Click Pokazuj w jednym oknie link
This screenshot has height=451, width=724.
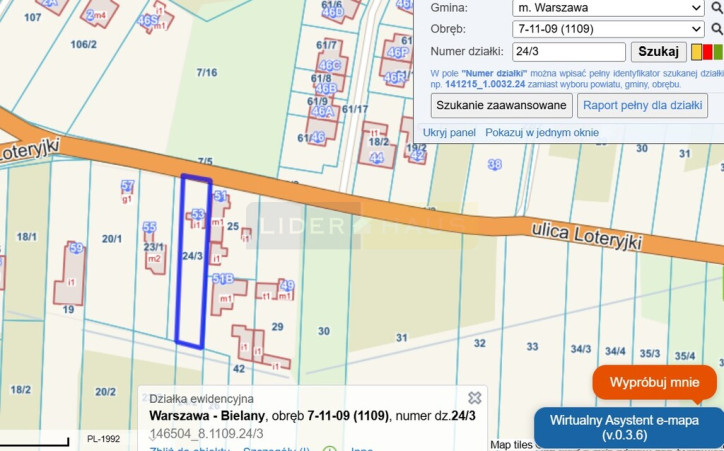(x=542, y=132)
